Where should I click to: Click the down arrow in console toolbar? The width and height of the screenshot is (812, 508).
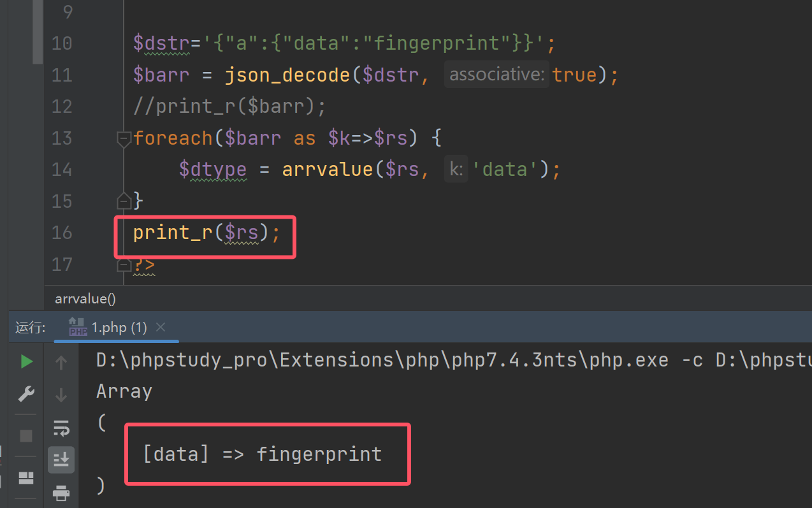[x=61, y=395]
